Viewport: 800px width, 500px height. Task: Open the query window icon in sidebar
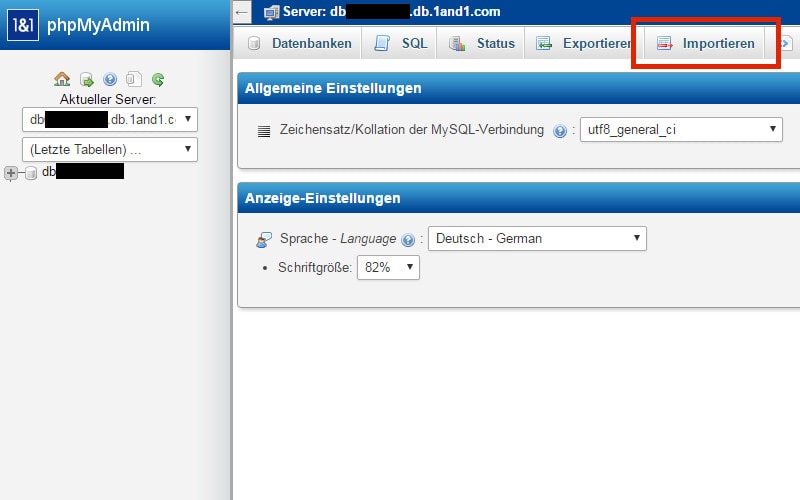click(x=134, y=79)
